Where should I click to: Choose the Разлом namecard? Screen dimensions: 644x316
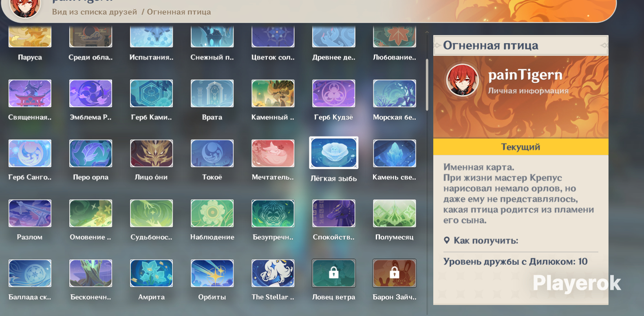30,213
